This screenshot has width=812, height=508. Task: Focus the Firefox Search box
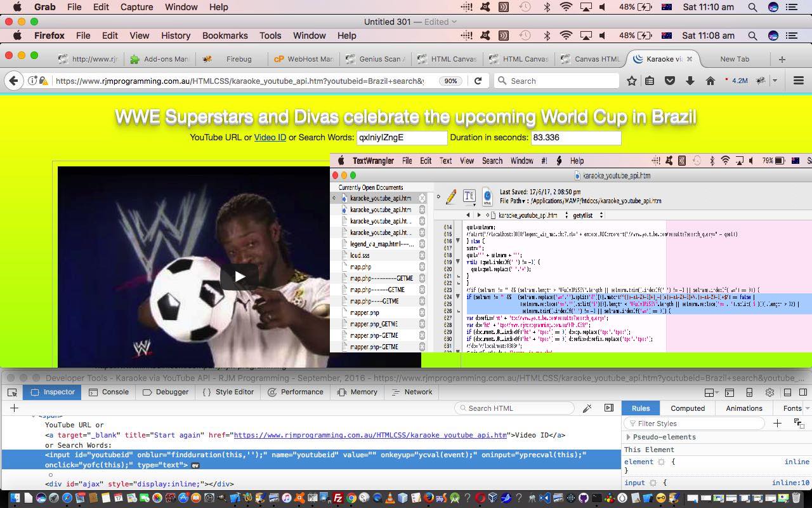[556, 81]
